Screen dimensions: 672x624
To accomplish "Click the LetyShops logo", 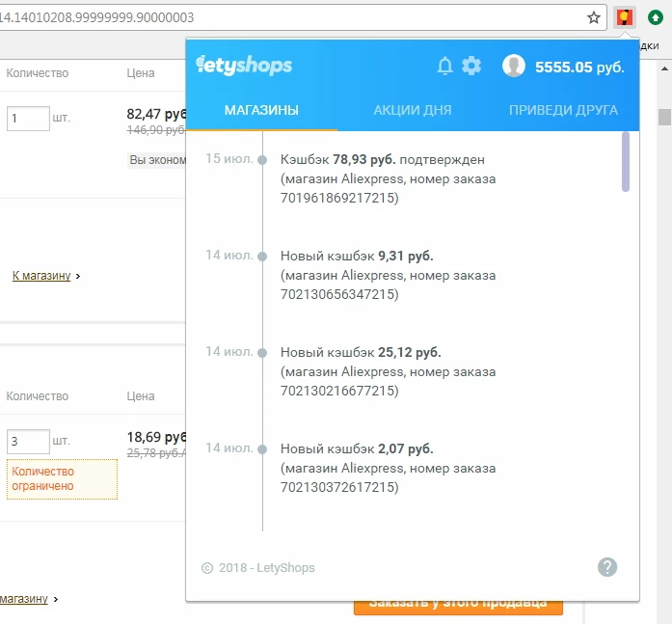I will (x=244, y=66).
